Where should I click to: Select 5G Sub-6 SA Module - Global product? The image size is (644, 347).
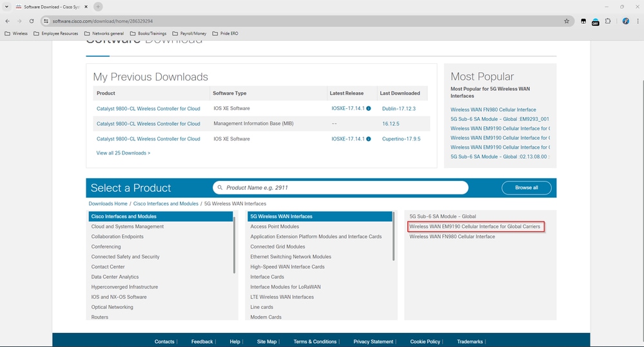tap(443, 216)
